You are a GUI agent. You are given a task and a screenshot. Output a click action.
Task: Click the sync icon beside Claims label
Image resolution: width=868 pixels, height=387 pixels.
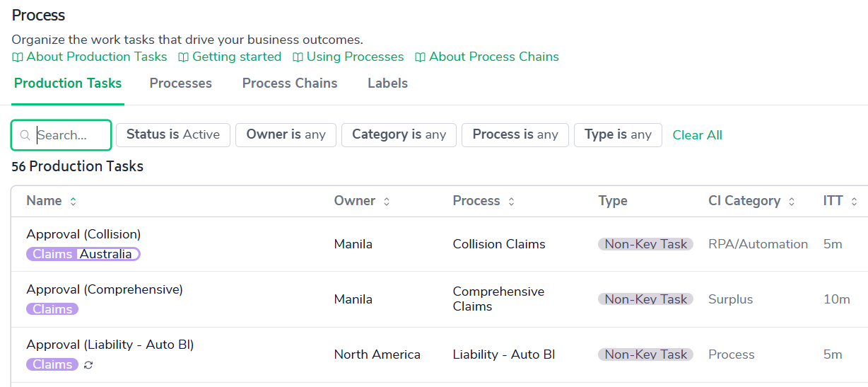coord(88,365)
